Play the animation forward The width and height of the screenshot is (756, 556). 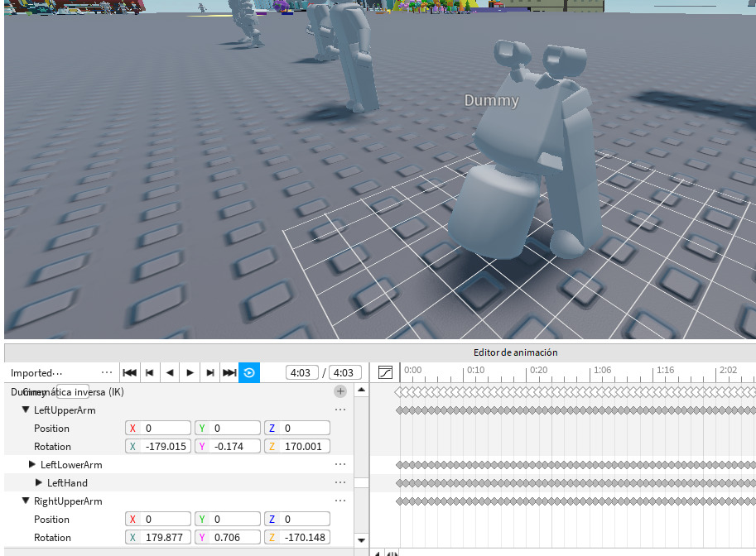coord(190,371)
